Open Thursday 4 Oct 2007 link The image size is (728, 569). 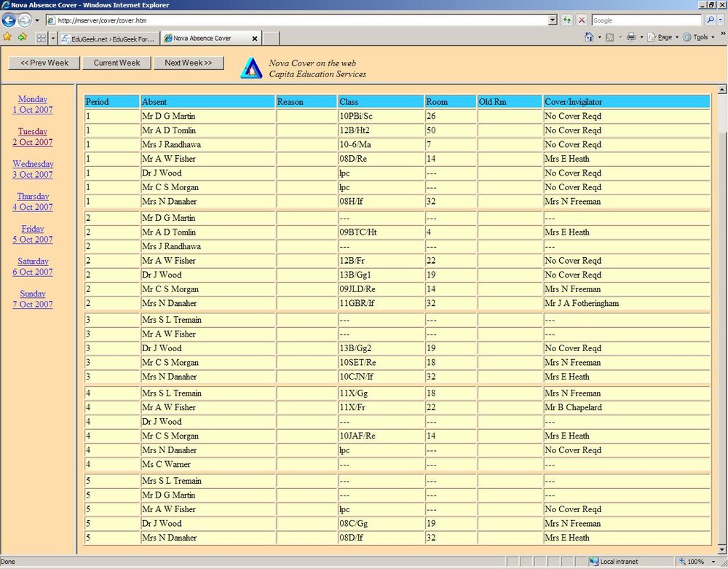33,202
